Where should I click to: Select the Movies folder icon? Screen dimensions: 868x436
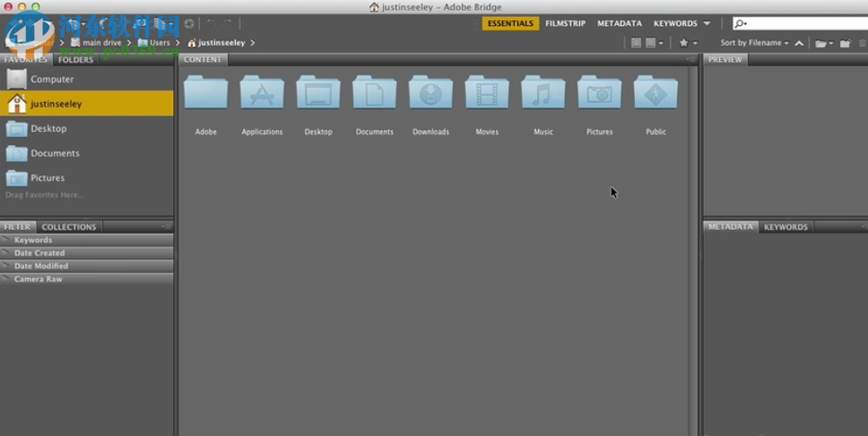(487, 92)
